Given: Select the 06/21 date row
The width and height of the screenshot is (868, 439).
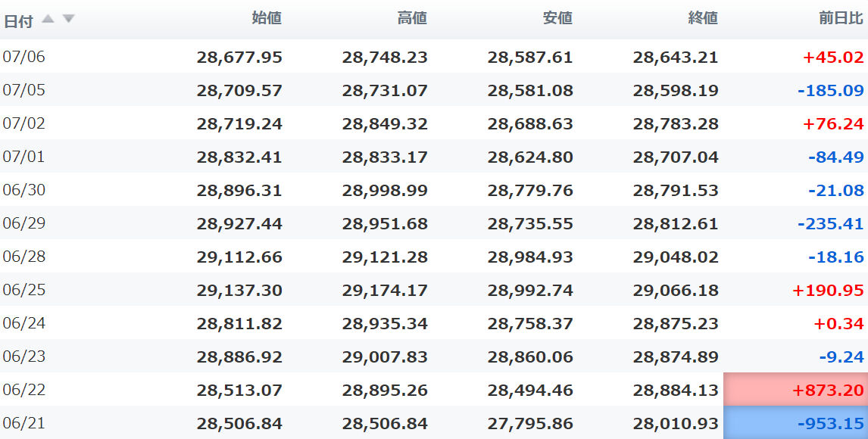Looking at the screenshot, I should coord(434,423).
